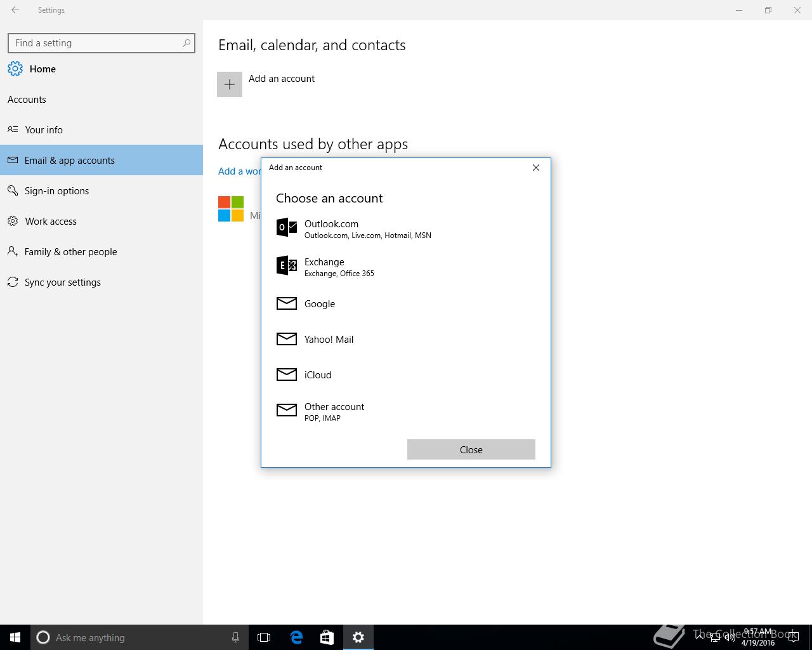Go back with the Settings back arrow
The width and height of the screenshot is (812, 650).
point(15,10)
